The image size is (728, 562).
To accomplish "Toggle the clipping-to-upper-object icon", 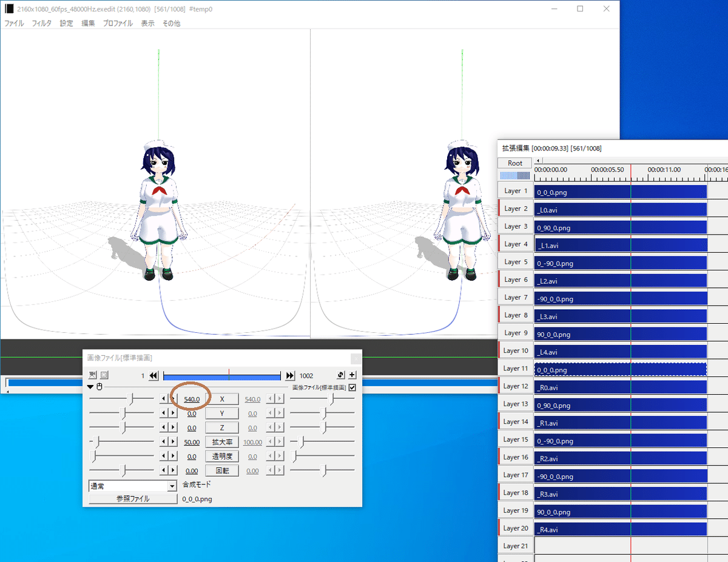I will (x=104, y=375).
